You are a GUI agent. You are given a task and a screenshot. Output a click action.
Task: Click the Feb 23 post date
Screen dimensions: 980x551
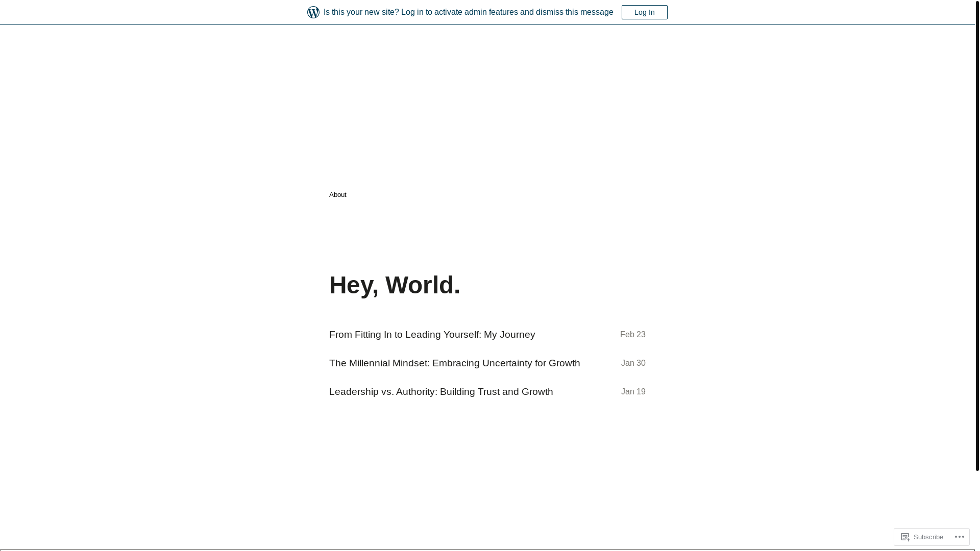click(632, 335)
